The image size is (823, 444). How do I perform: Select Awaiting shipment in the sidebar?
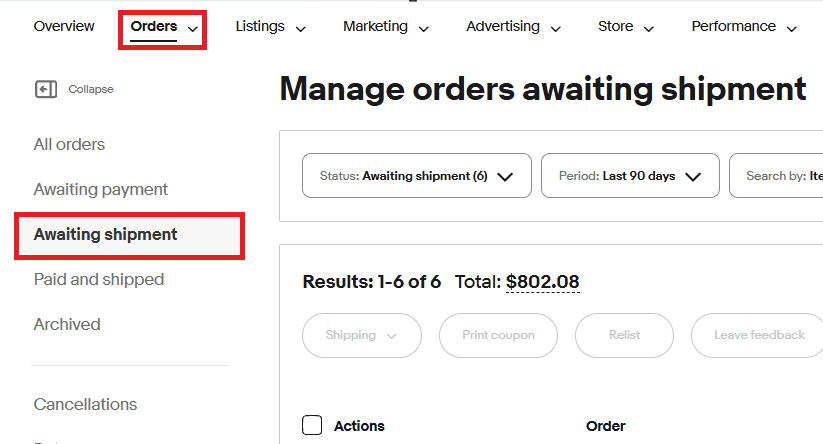click(x=105, y=235)
